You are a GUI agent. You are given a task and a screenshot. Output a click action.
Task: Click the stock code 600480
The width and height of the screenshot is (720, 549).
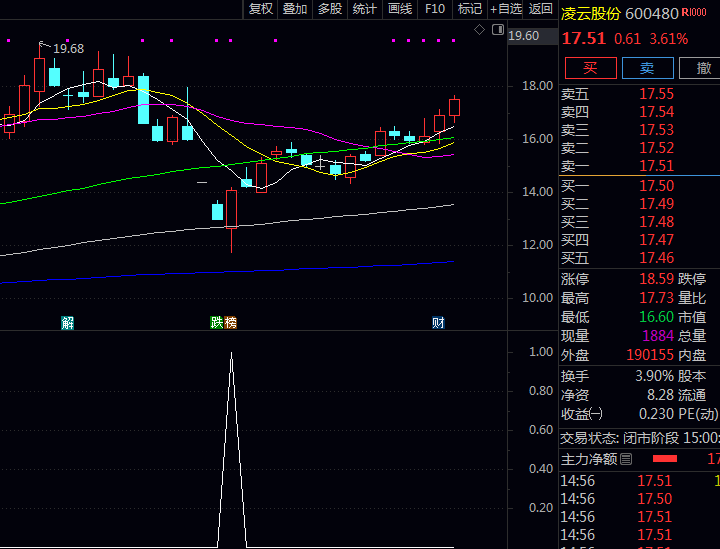point(652,14)
